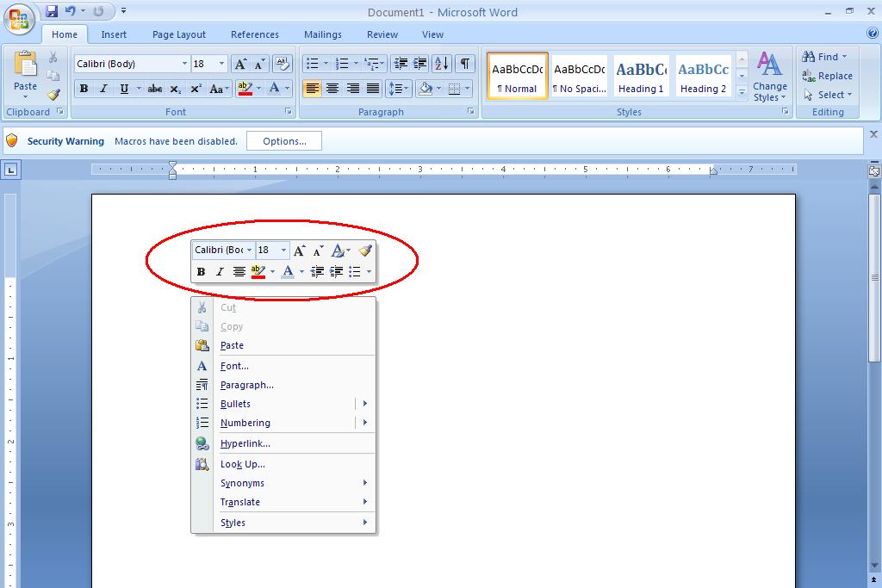
Task: Undo last action in Quick Access Toolbar
Action: (x=70, y=11)
